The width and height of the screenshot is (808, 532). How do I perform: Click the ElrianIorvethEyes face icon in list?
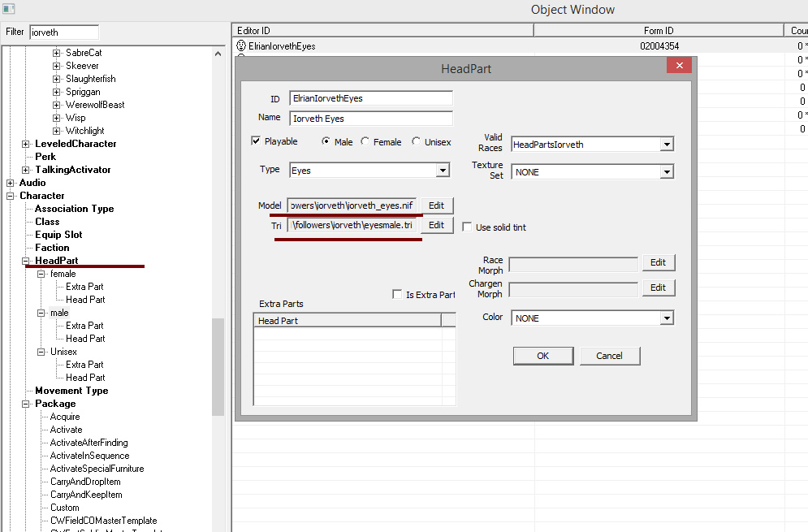(240, 45)
